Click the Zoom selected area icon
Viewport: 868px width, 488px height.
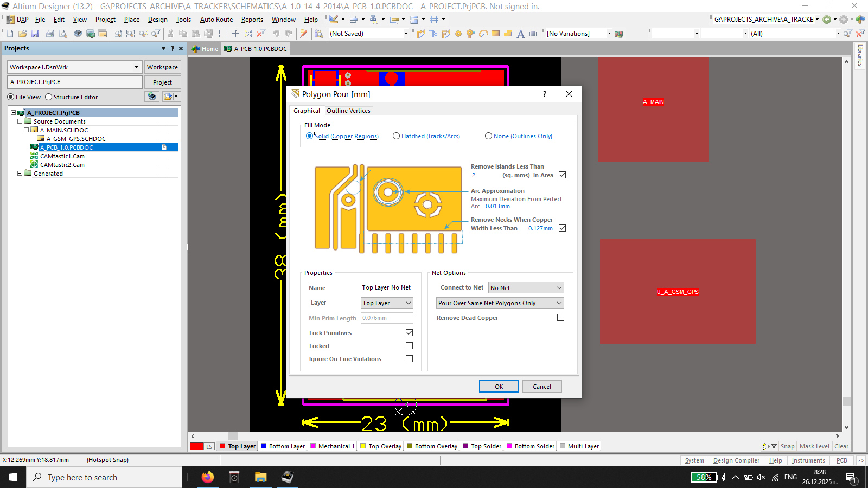coord(131,34)
